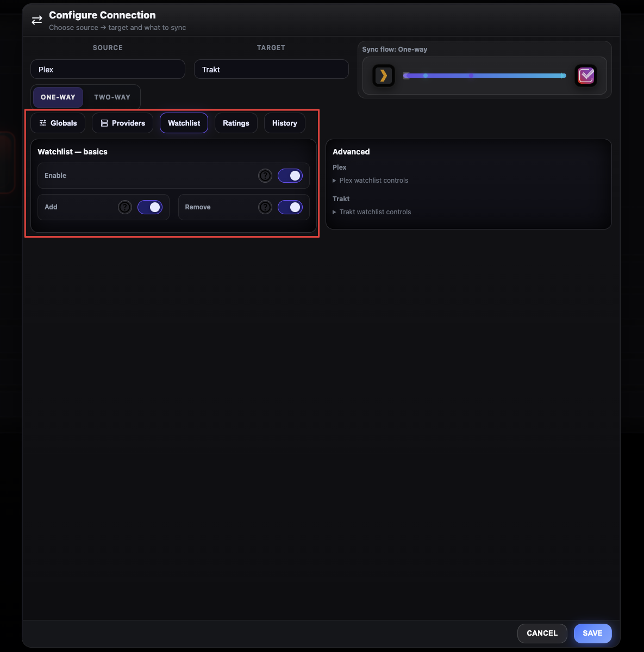Open help icon next to Remove
This screenshot has height=652, width=644.
[265, 208]
